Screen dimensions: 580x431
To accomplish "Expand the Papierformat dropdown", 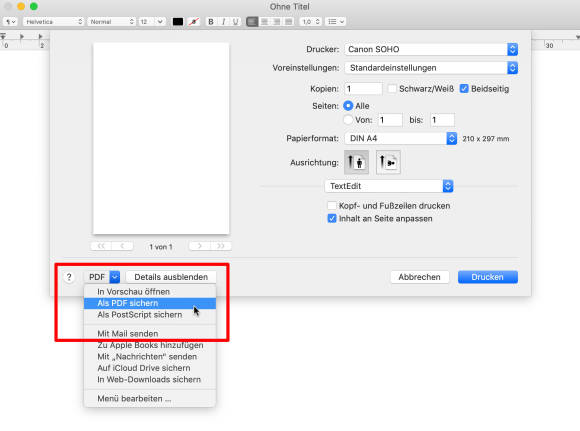I will 401,138.
